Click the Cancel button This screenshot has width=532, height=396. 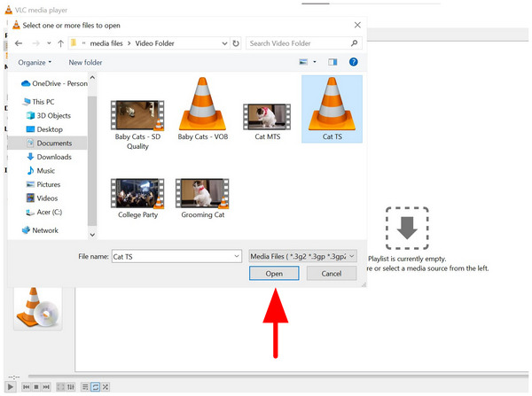[x=332, y=273]
